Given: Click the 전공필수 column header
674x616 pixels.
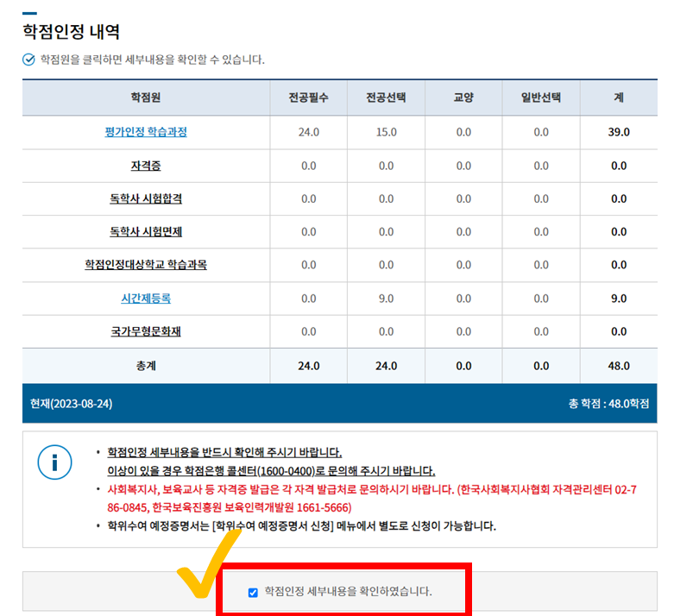Looking at the screenshot, I should point(309,97).
